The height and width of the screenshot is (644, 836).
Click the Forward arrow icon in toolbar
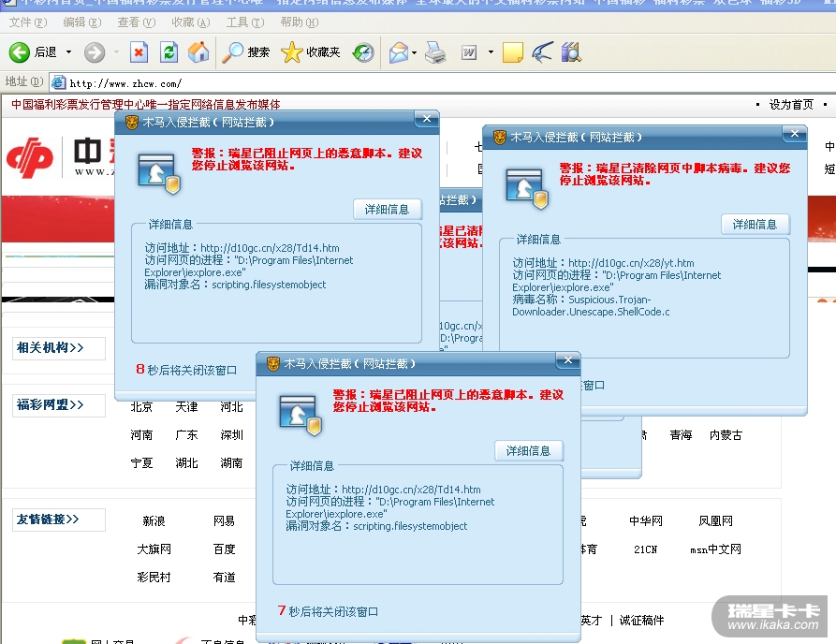tap(95, 52)
